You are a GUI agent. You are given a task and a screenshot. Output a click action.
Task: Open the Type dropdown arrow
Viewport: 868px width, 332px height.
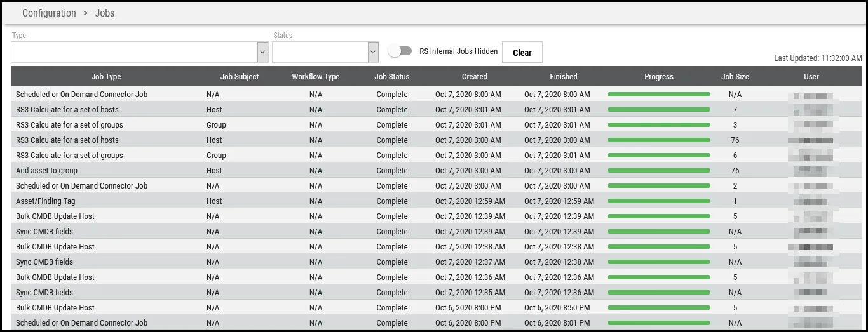(x=262, y=52)
